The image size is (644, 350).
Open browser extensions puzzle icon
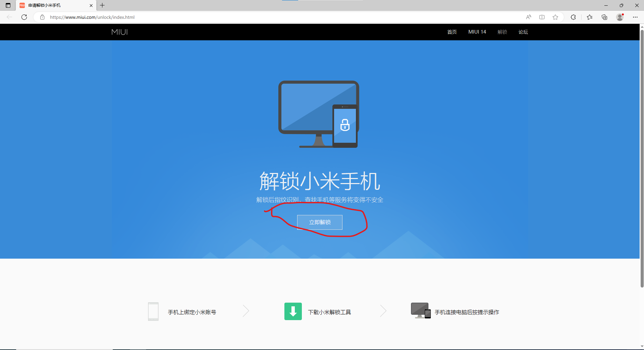(x=573, y=17)
